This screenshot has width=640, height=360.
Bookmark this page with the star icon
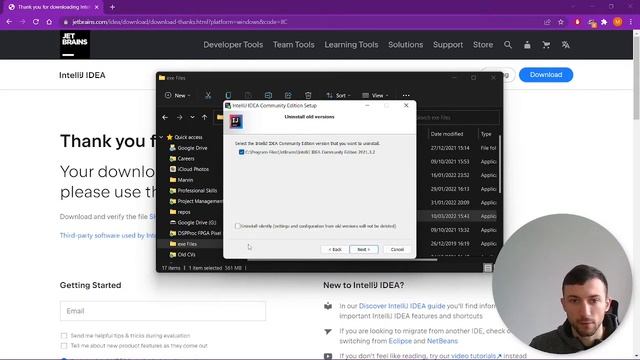coord(561,22)
